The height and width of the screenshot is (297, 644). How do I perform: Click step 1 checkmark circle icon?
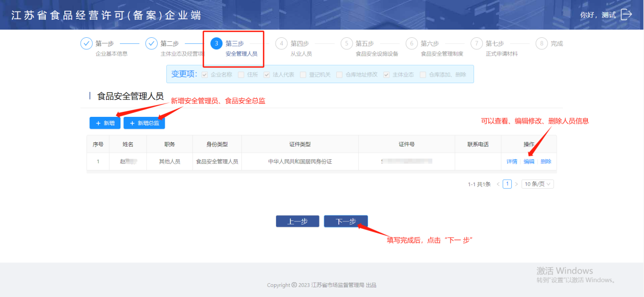click(86, 43)
